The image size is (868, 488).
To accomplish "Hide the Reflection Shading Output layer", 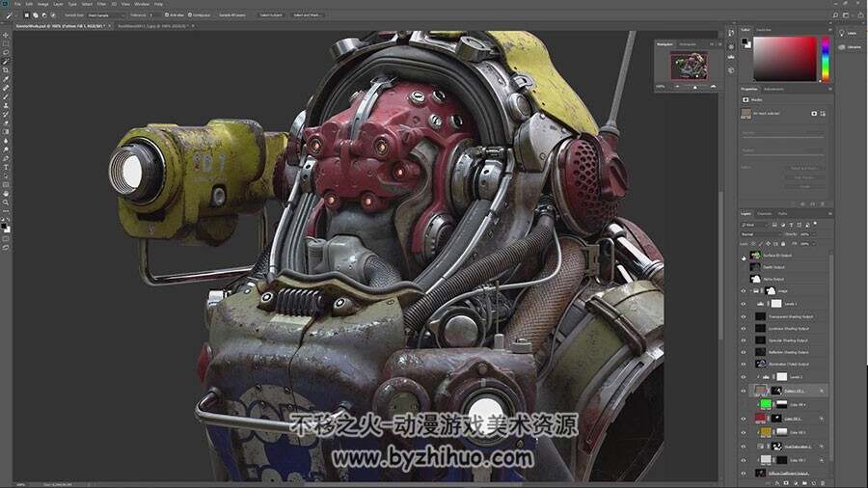I will pyautogui.click(x=744, y=352).
